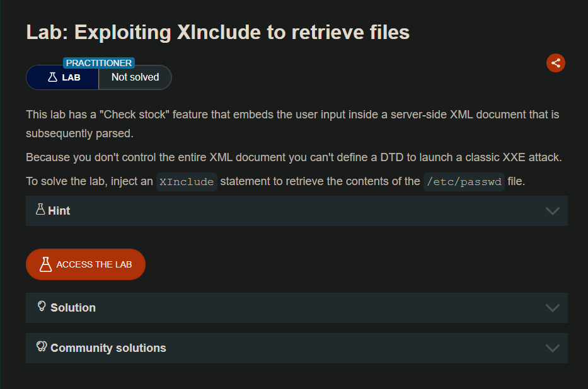Click the flask icon in the LAB badge
The image size is (588, 389).
52,77
